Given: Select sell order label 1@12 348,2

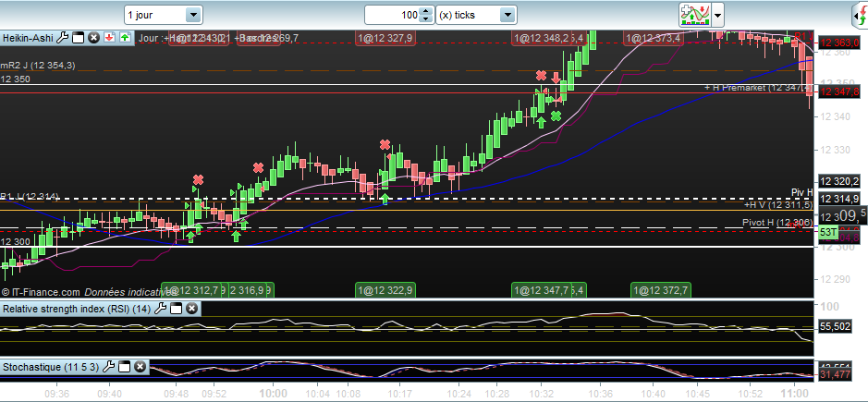Looking at the screenshot, I should click(542, 38).
